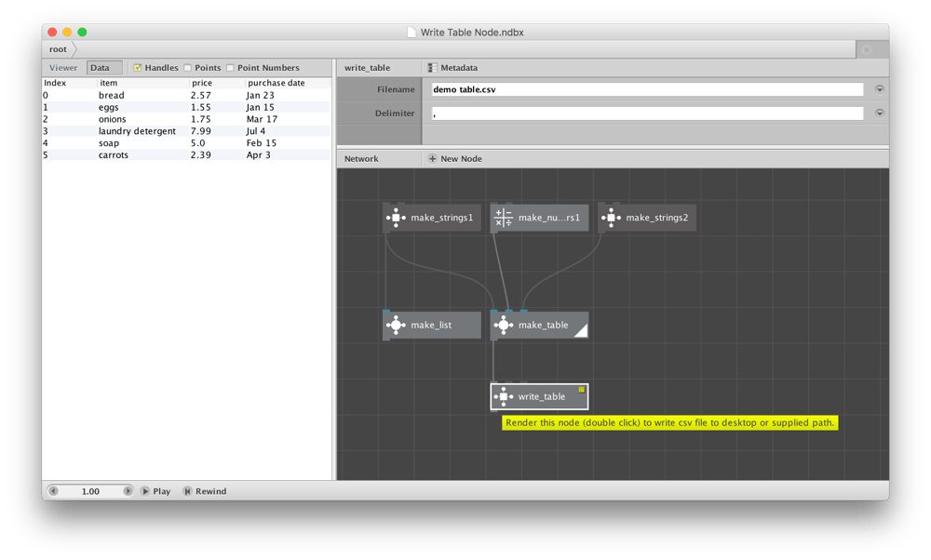
Task: Select the make_list node icon
Action: click(x=396, y=325)
